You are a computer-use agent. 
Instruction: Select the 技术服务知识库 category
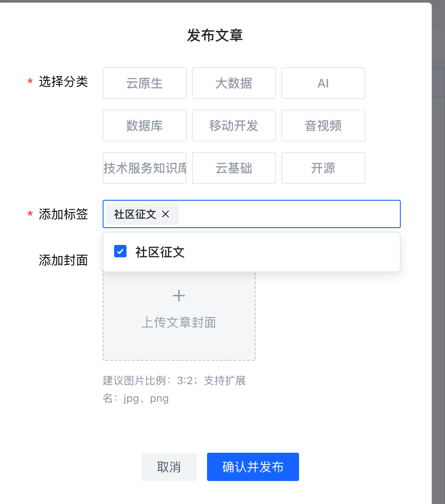(x=145, y=168)
